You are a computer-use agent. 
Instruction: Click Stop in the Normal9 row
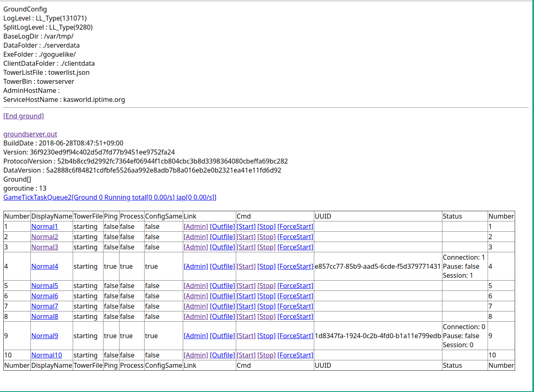(267, 336)
